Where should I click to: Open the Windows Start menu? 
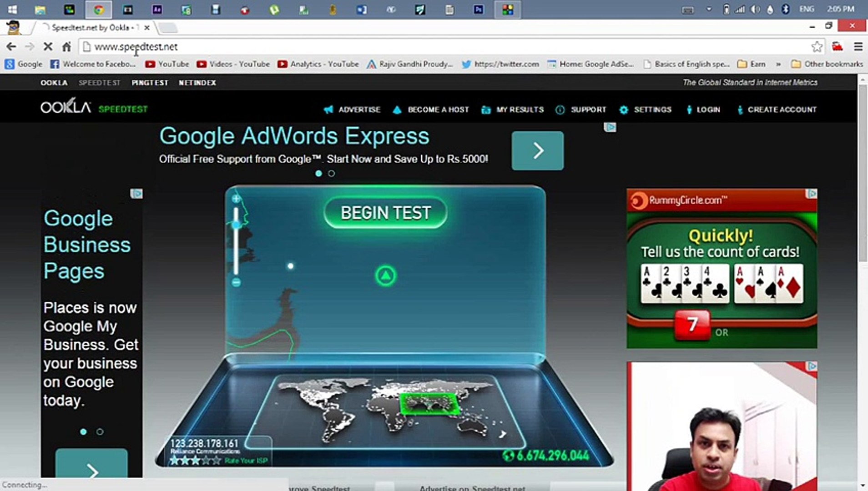(x=12, y=10)
